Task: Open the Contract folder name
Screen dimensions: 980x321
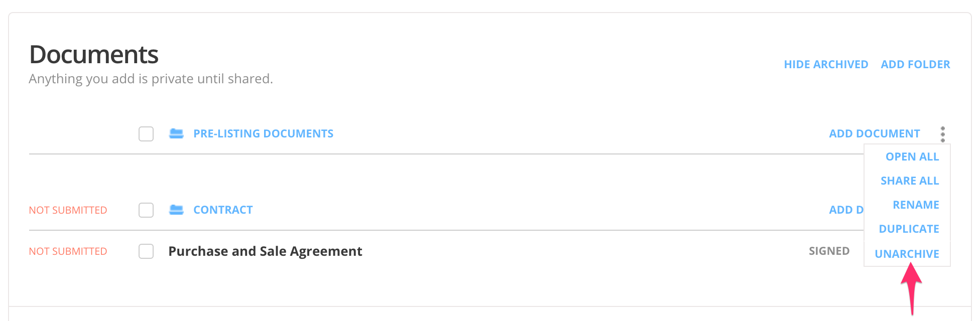Action: tap(223, 210)
